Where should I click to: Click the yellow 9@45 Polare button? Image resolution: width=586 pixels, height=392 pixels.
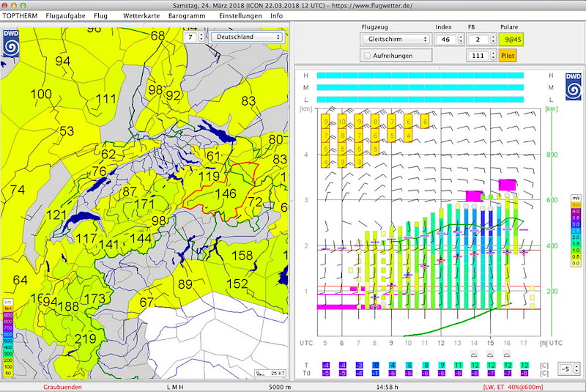pyautogui.click(x=511, y=40)
